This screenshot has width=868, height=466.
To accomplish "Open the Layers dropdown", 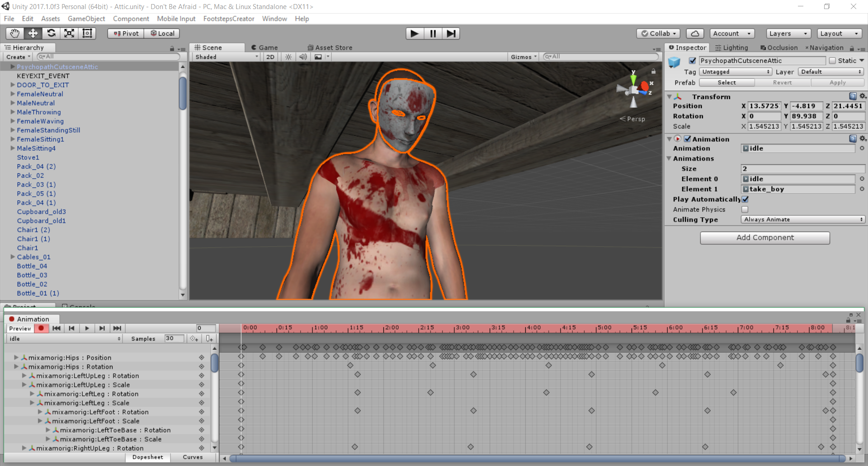I will click(788, 33).
